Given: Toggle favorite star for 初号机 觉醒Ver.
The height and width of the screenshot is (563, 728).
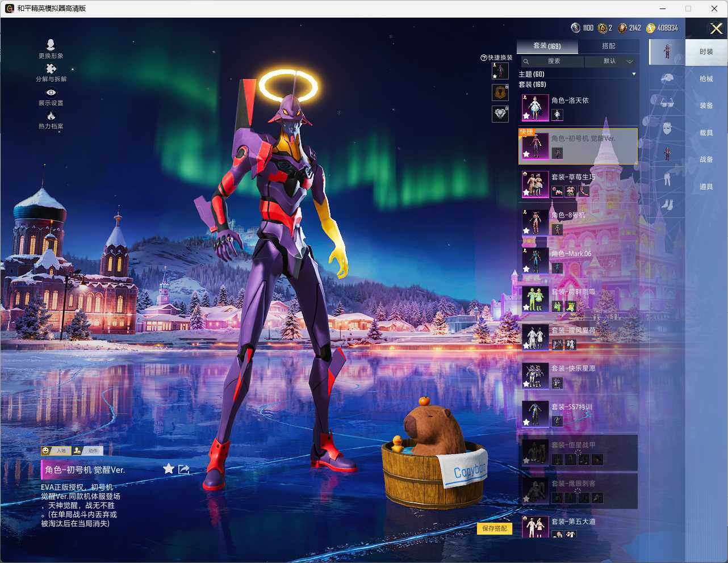Looking at the screenshot, I should (x=168, y=469).
